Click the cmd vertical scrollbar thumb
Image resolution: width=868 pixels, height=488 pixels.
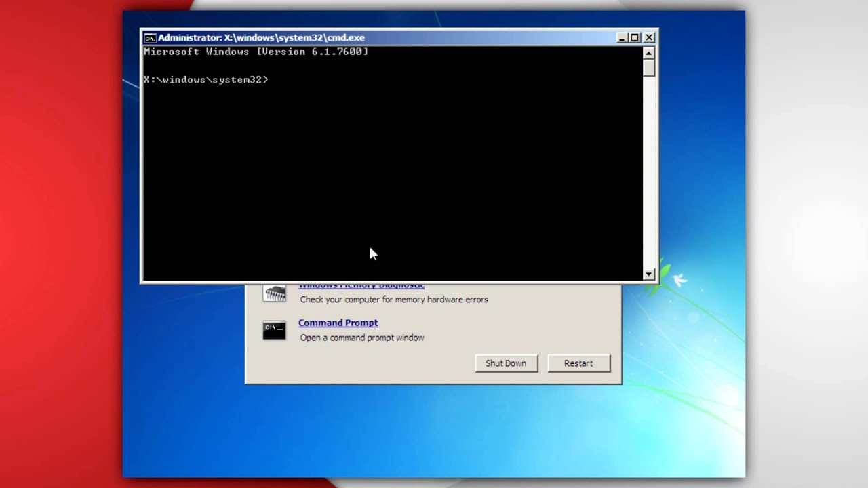(x=649, y=68)
